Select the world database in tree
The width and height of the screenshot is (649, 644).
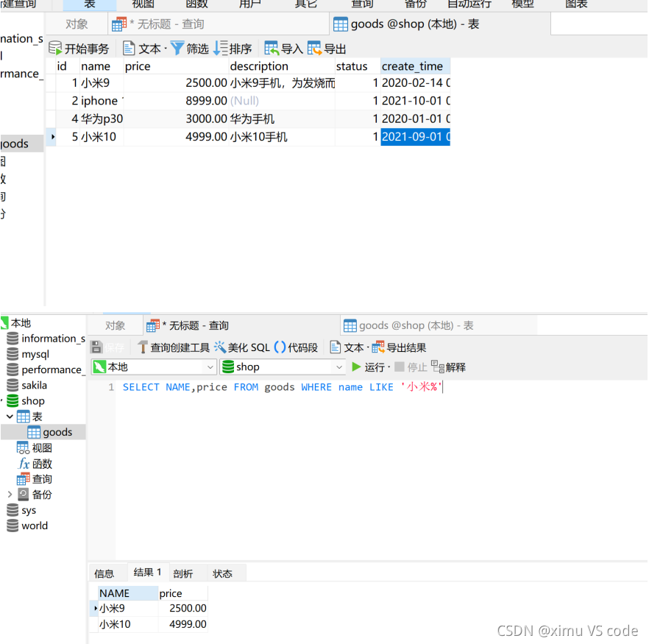(x=27, y=526)
